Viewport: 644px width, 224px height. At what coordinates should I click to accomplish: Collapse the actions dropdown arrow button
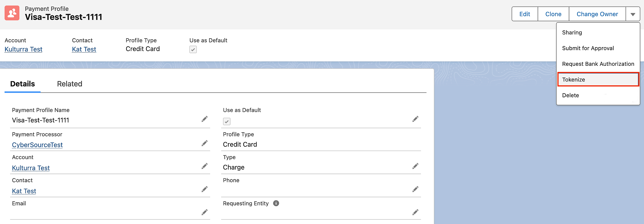pyautogui.click(x=633, y=14)
